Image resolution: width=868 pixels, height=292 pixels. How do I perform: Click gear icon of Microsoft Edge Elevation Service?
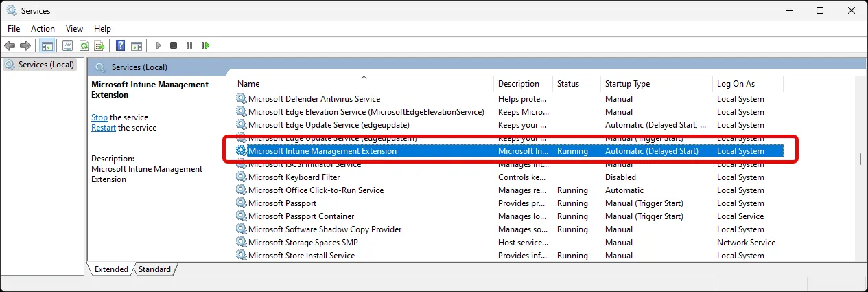pos(242,112)
